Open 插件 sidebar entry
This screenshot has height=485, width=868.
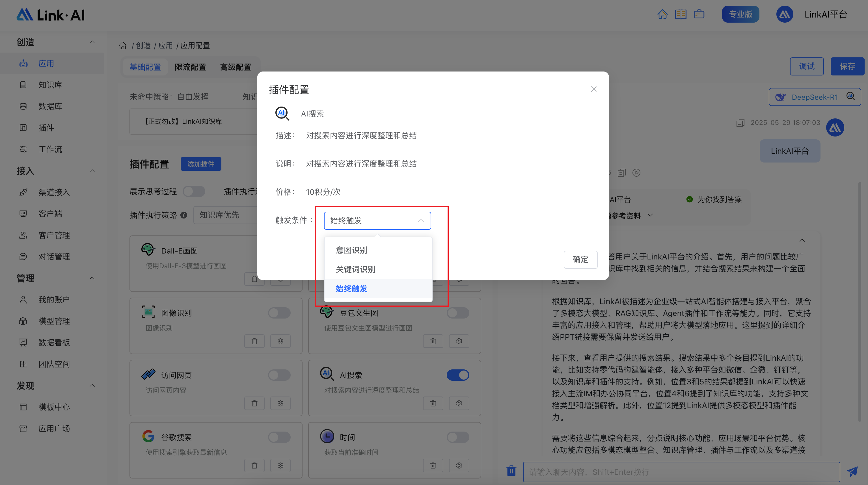(x=52, y=128)
